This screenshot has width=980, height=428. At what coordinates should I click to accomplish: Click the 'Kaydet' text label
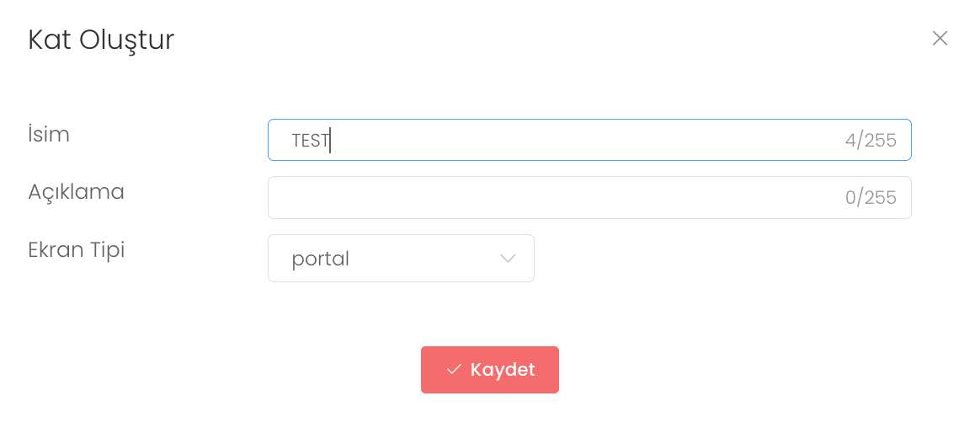point(503,370)
